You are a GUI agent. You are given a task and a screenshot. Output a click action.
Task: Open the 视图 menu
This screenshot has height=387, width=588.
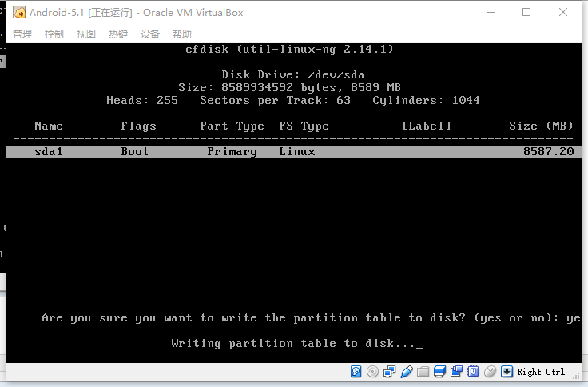[86, 34]
